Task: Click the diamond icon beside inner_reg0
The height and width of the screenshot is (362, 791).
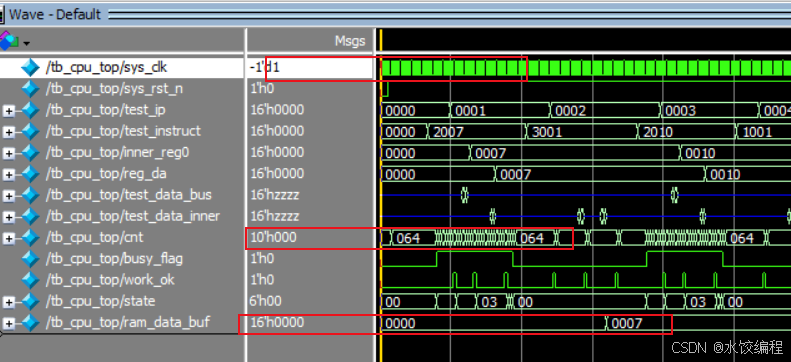Action: [x=30, y=152]
